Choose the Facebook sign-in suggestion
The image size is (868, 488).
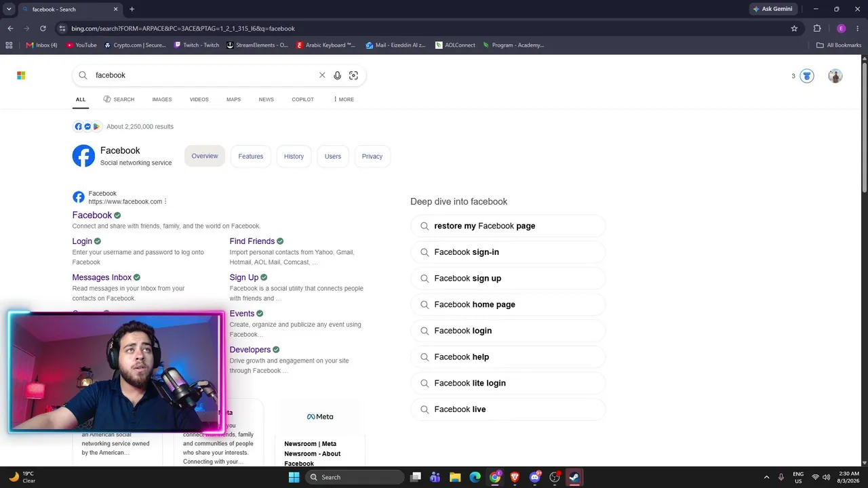click(508, 252)
